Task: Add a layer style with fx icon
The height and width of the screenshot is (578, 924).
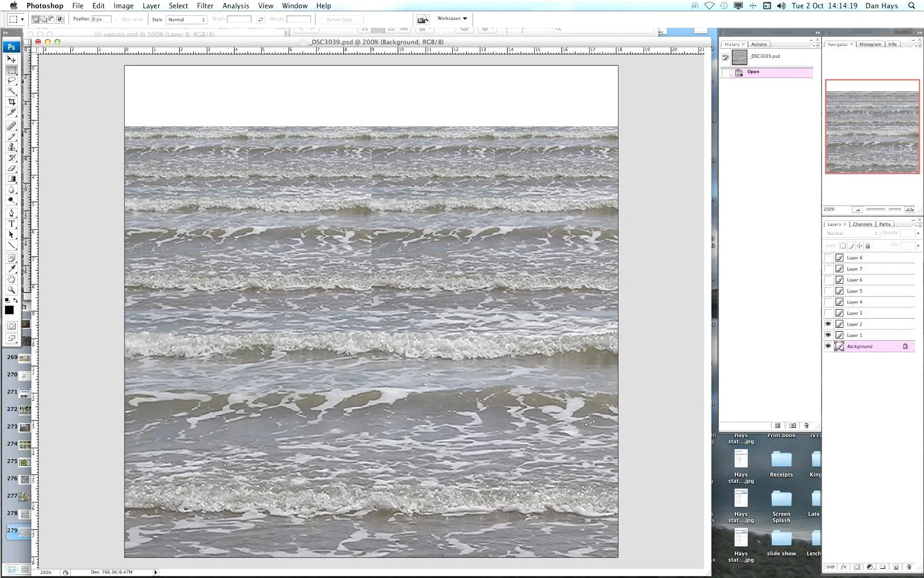Action: point(844,567)
